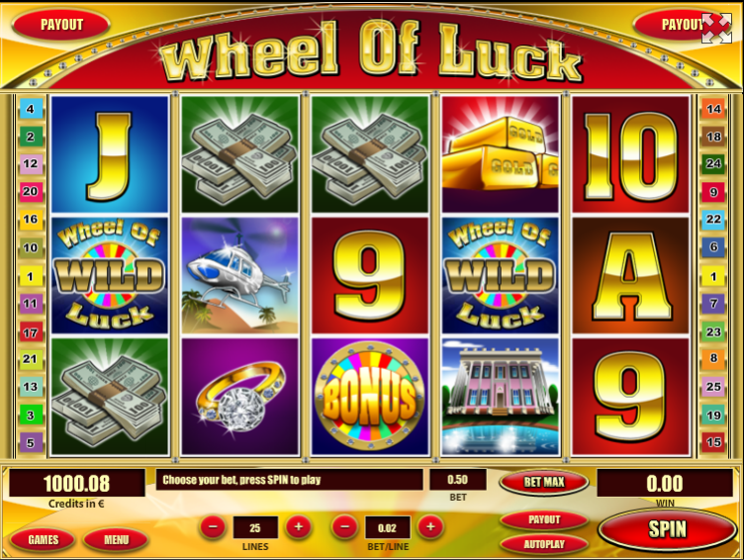744x560 pixels.
Task: Open the PAYOUT button above Autoplay
Action: 544,519
